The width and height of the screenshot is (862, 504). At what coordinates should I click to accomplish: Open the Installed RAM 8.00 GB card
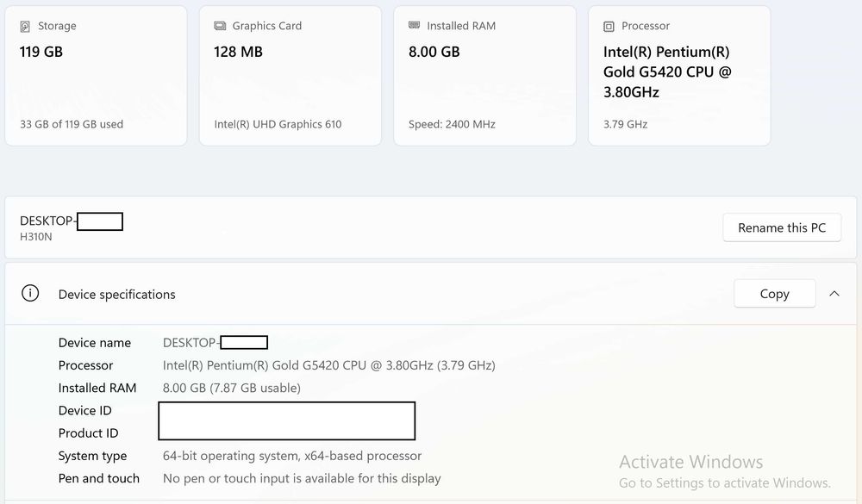click(484, 77)
